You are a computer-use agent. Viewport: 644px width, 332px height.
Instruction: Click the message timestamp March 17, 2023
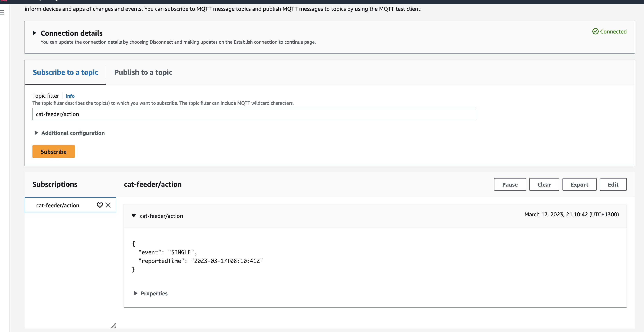point(571,215)
